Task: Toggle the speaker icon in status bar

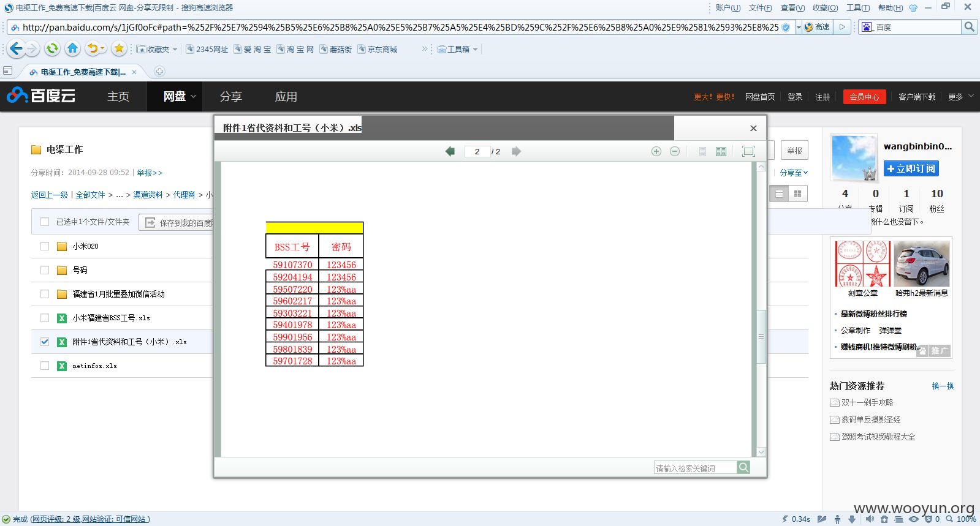Action: point(870,519)
